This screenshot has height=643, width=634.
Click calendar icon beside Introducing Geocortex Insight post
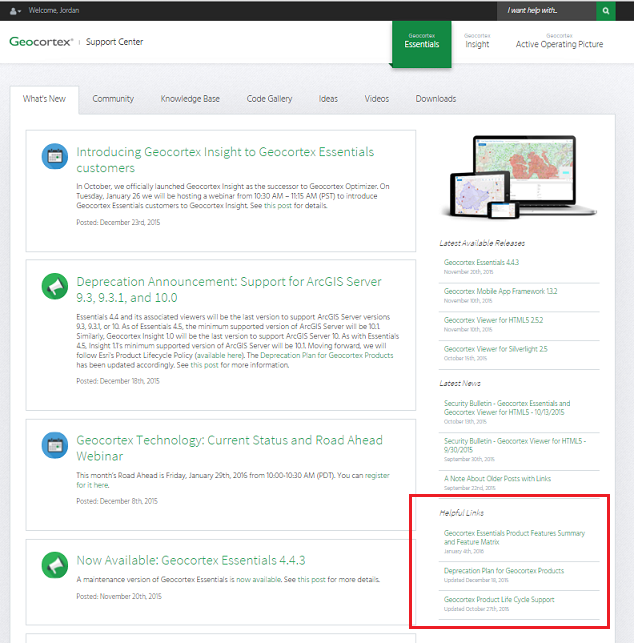[55, 156]
